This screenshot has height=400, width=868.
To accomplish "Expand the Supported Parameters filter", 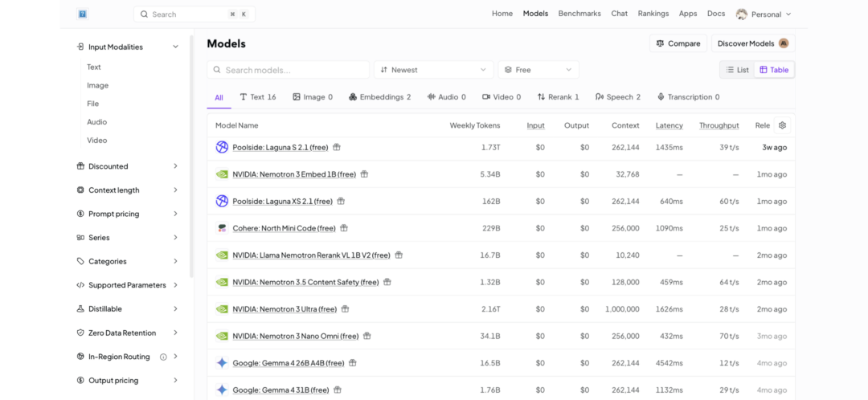I will click(128, 285).
